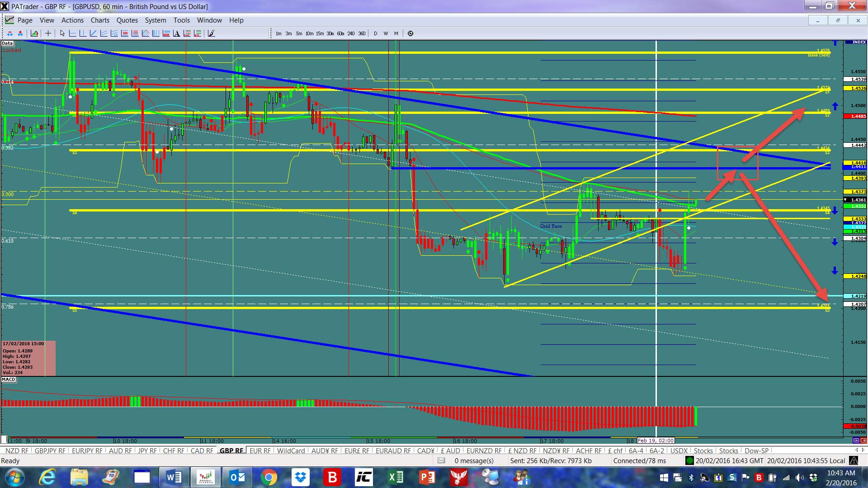Open the Quotes menu

[x=127, y=20]
